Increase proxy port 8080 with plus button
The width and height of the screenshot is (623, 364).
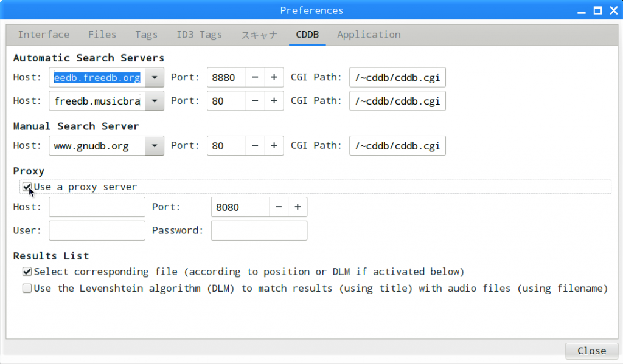tap(298, 207)
